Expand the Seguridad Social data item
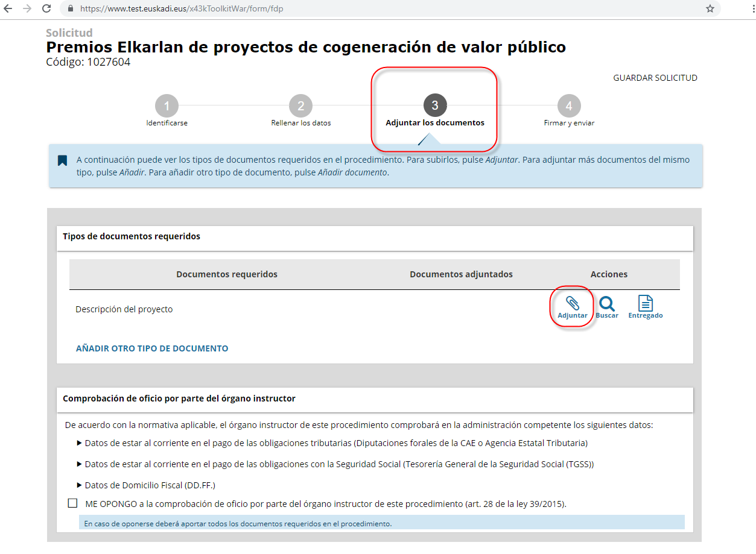Image resolution: width=756 pixels, height=554 pixels. [x=80, y=464]
